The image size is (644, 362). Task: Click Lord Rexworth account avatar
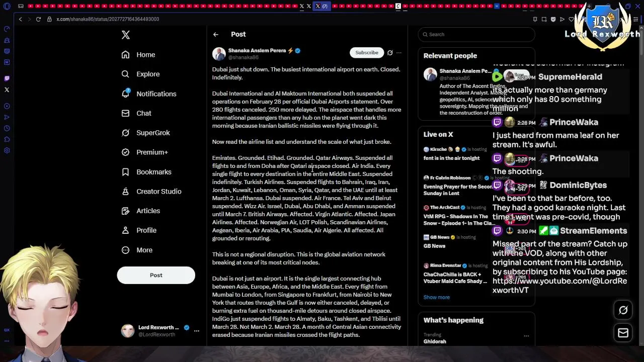pos(128,330)
